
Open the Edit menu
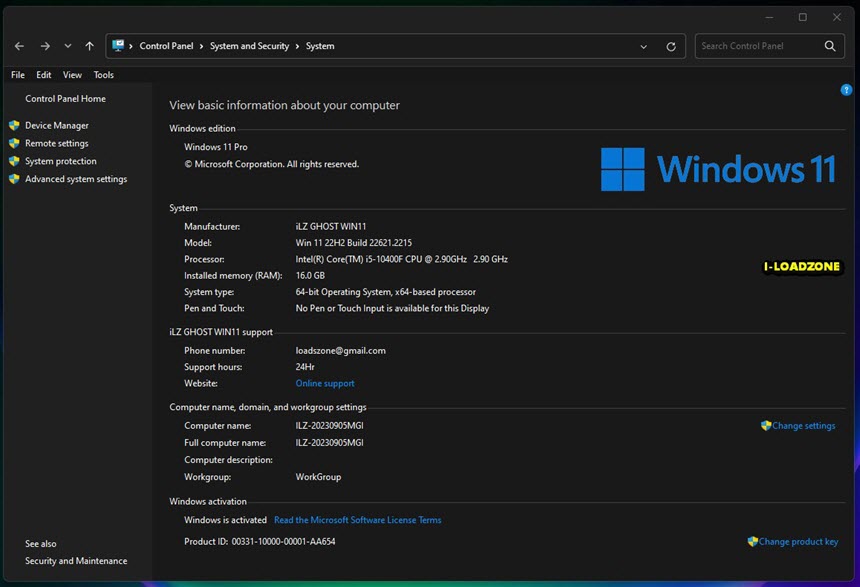tap(43, 75)
